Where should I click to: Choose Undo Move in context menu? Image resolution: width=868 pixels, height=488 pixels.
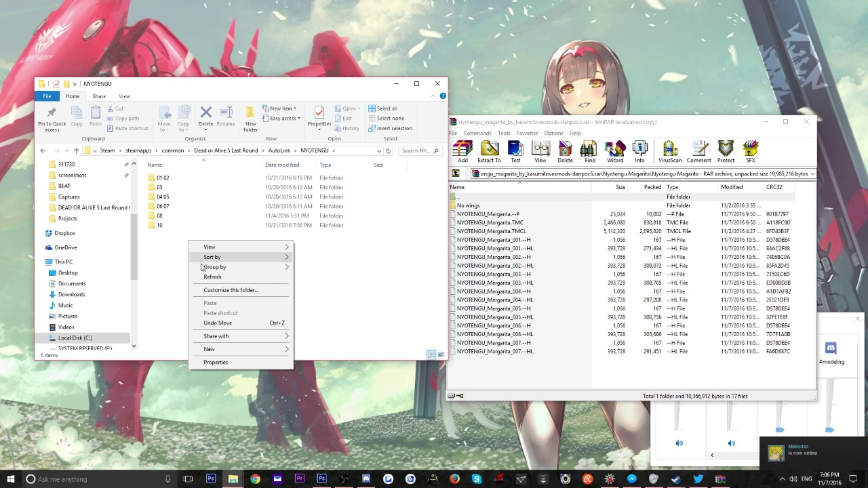(x=241, y=323)
